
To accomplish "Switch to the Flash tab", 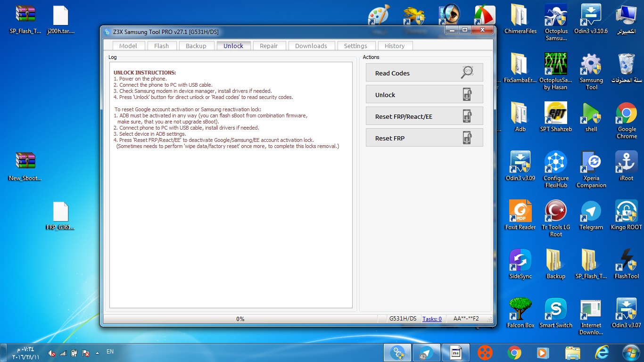I will tap(161, 46).
